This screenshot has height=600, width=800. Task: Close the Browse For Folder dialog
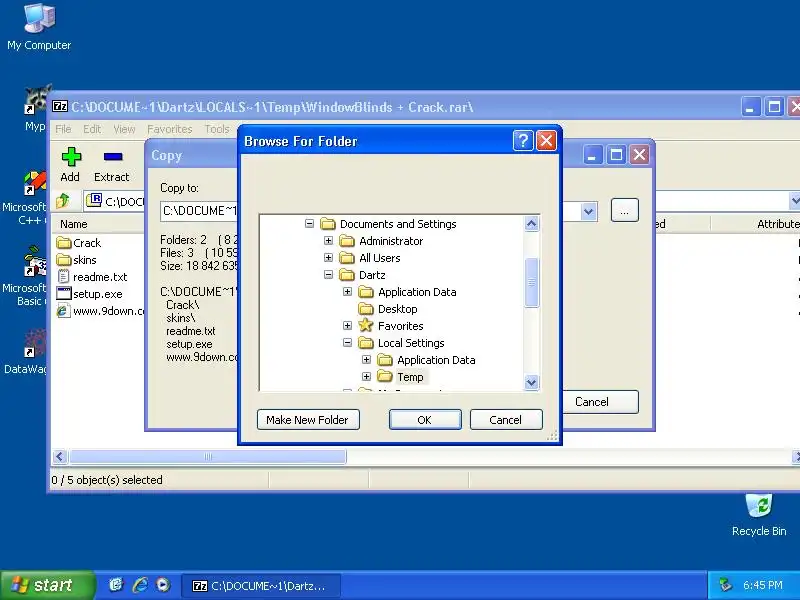[546, 140]
